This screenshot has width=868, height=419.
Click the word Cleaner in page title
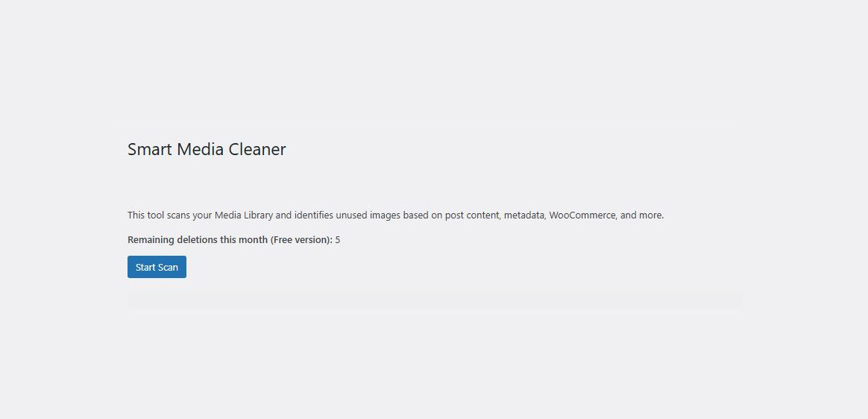(257, 149)
